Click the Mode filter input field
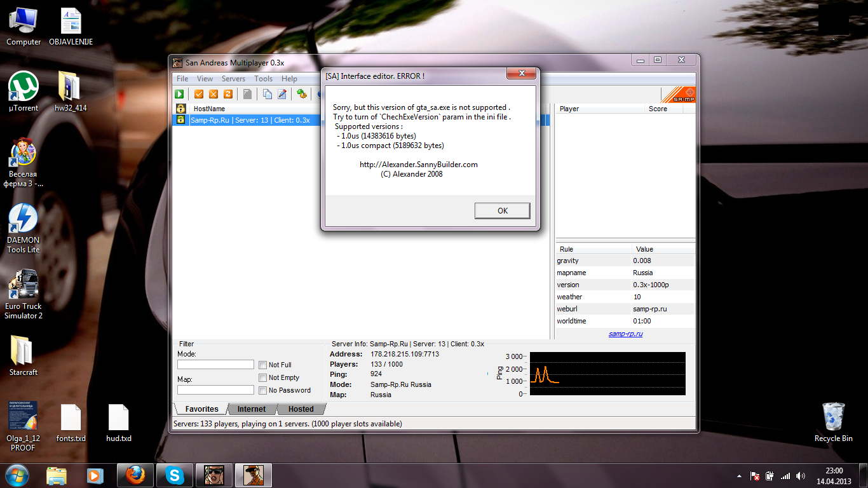Screen dimensions: 868x488 (x=215, y=365)
